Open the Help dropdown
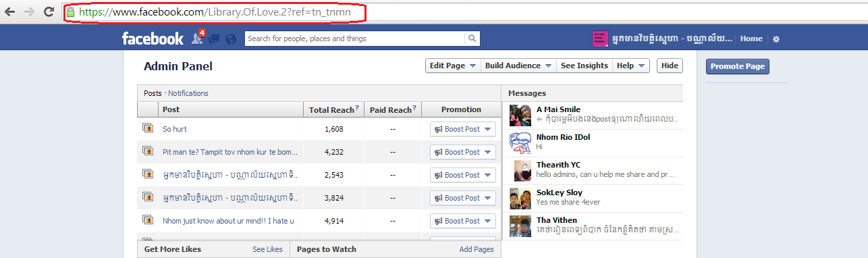This screenshot has height=258, width=868. tap(631, 66)
